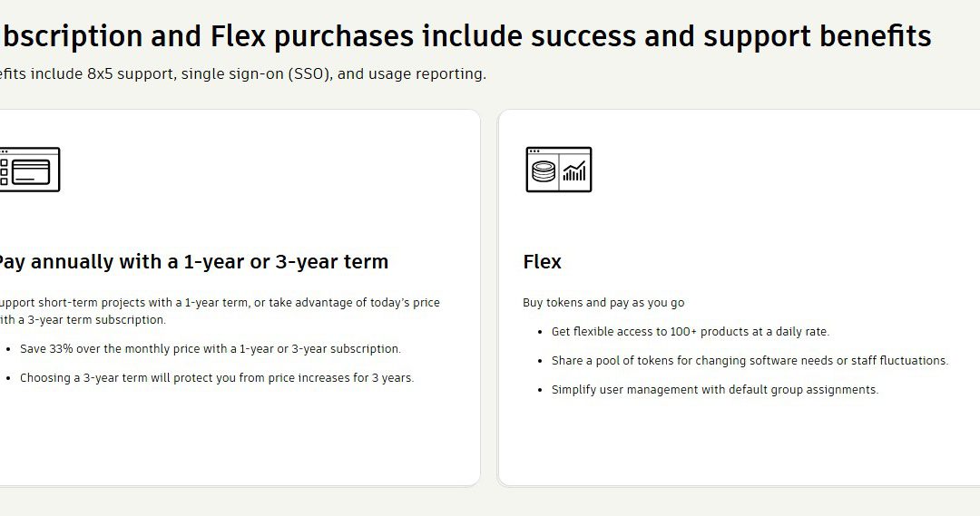Click the three dots atop Flex icon
The width and height of the screenshot is (980, 516).
[534, 151]
